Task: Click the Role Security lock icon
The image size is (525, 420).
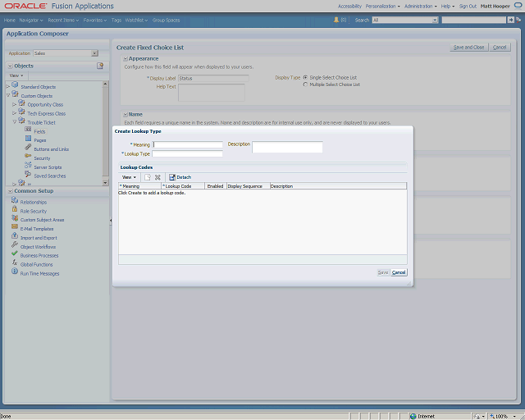Action: point(15,209)
